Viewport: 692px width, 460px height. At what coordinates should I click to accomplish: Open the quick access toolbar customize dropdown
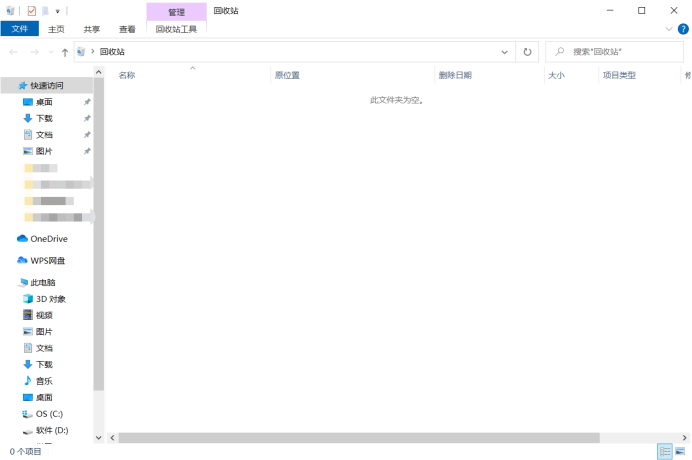point(57,11)
